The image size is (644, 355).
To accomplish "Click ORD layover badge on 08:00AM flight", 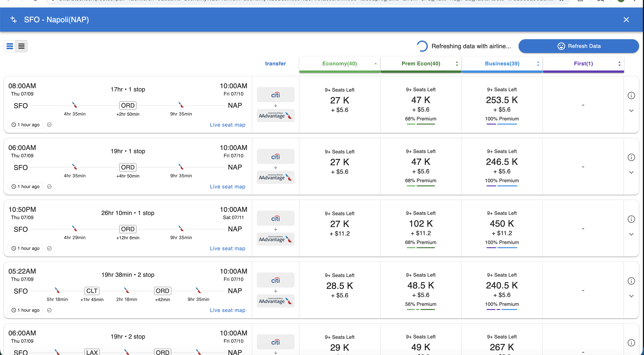I will (128, 105).
